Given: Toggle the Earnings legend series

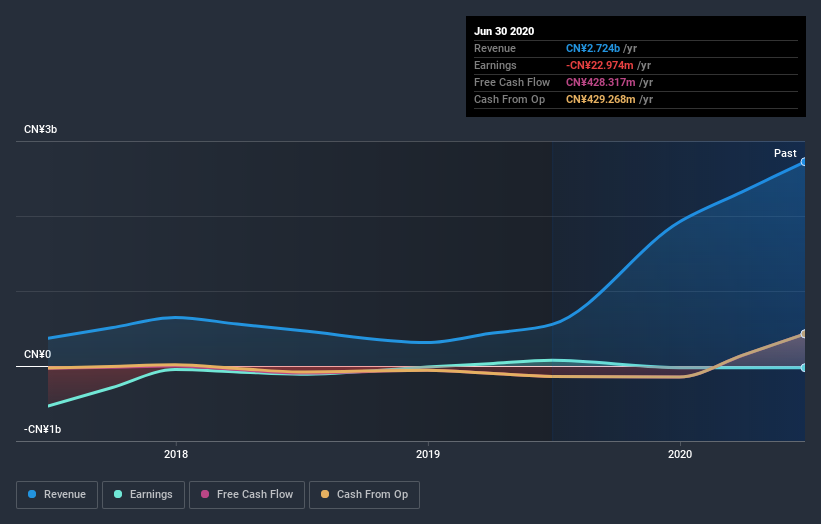Looking at the screenshot, I should pos(143,495).
